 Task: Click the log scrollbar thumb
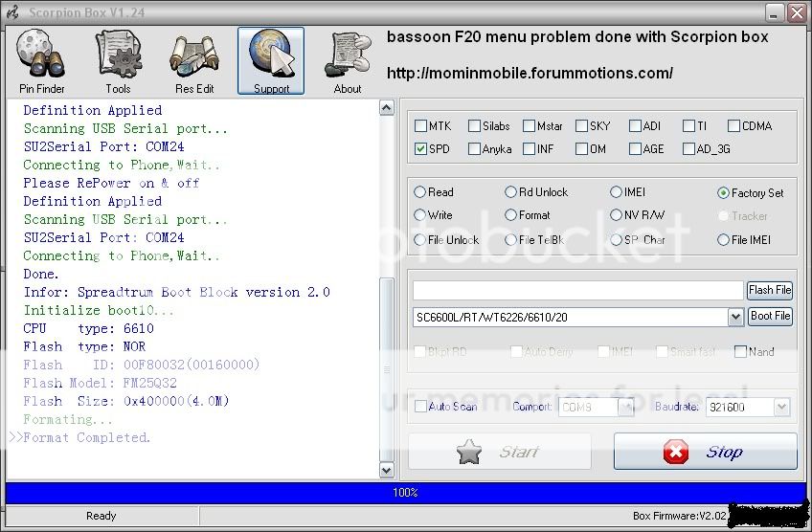coord(386,369)
